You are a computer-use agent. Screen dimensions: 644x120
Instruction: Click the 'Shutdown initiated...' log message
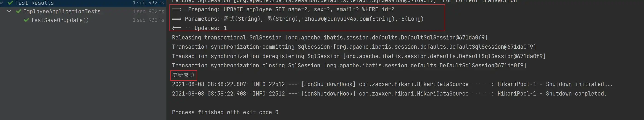[x=579, y=84]
